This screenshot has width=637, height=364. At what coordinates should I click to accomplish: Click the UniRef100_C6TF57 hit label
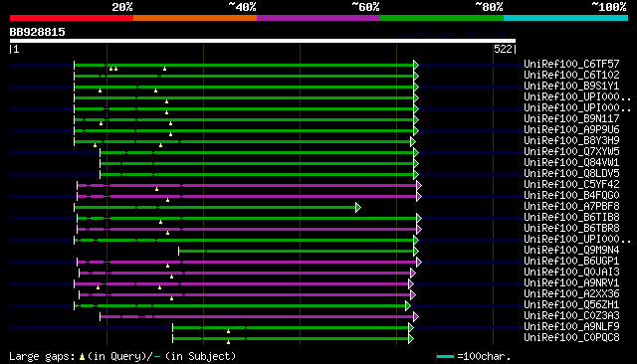571,64
